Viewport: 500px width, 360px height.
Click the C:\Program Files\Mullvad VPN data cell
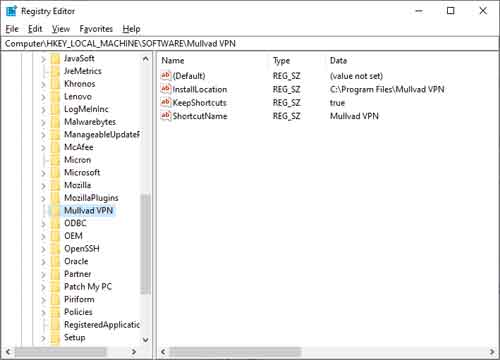[387, 89]
